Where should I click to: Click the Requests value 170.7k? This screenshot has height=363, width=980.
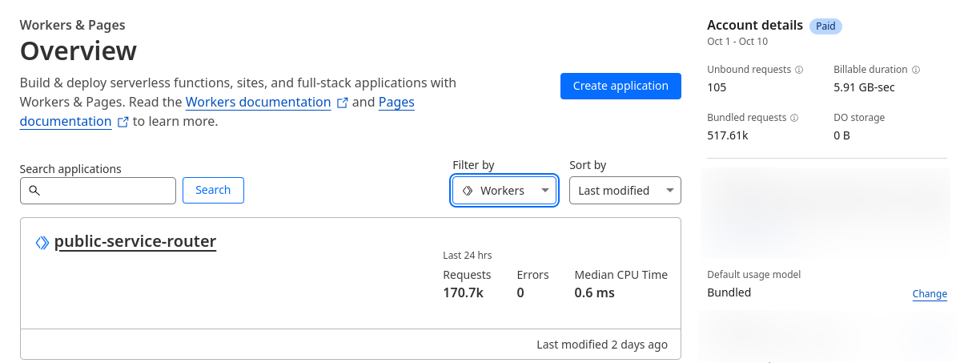pos(464,292)
